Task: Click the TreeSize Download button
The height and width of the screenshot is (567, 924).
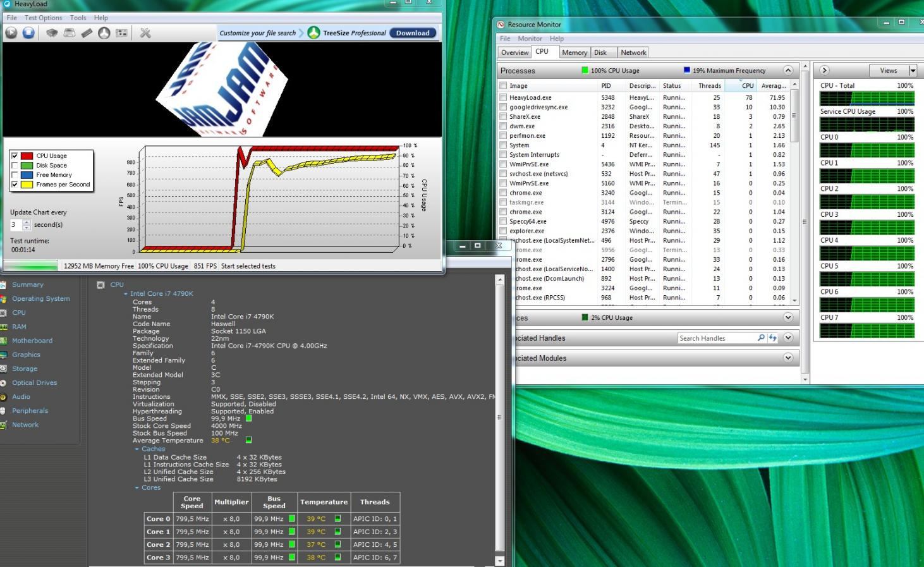Action: tap(413, 33)
